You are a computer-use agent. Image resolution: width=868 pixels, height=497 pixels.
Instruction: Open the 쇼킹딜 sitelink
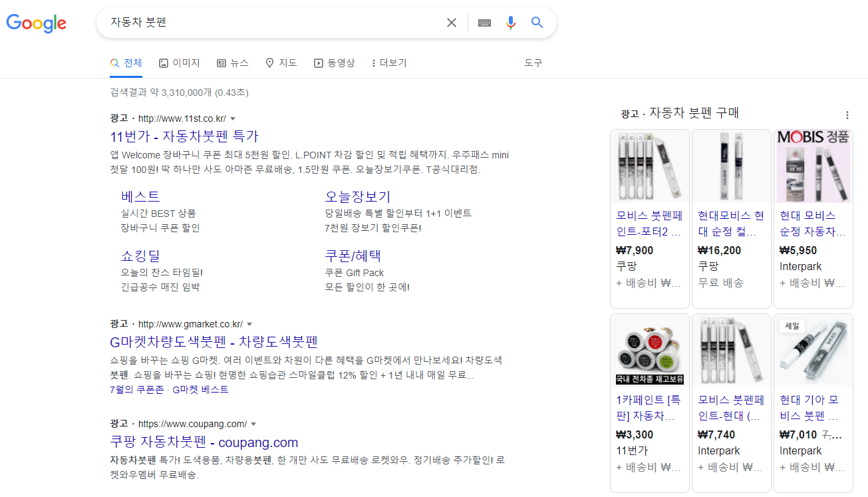[140, 256]
